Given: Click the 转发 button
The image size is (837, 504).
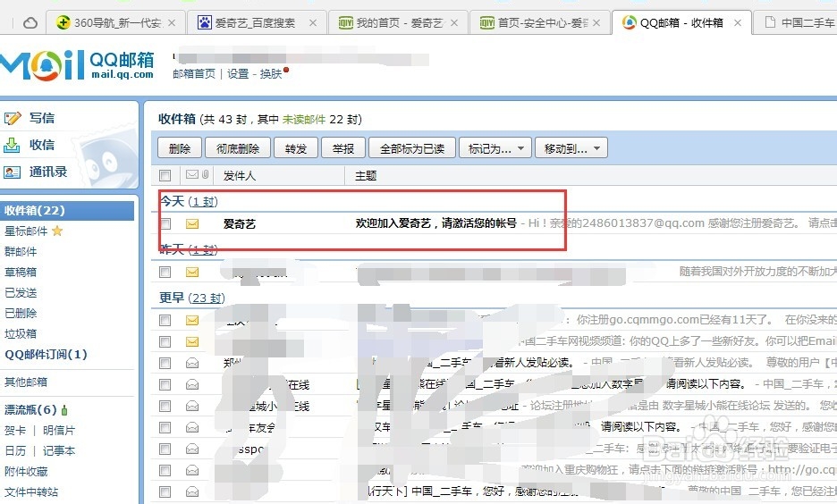Looking at the screenshot, I should (296, 148).
